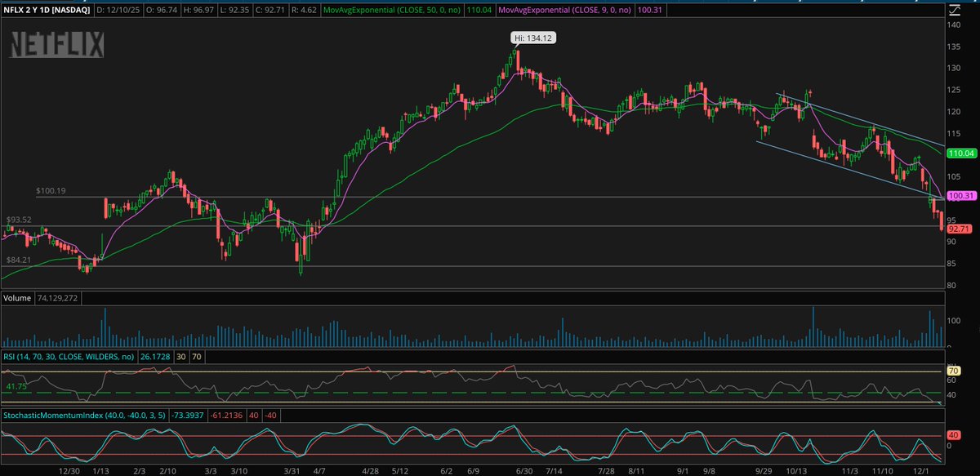Click the 80 price axis label
Viewport: 980px width, 476px height.
coord(951,285)
